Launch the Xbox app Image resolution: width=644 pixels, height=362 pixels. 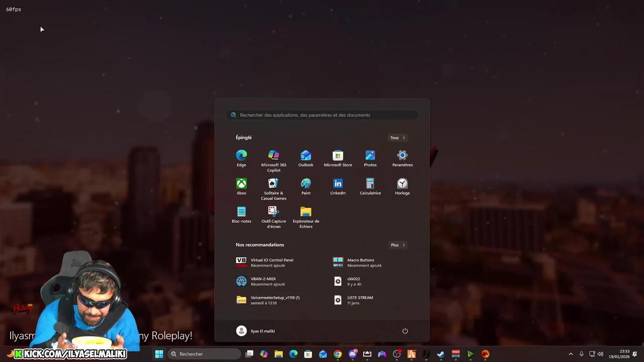pos(242,187)
